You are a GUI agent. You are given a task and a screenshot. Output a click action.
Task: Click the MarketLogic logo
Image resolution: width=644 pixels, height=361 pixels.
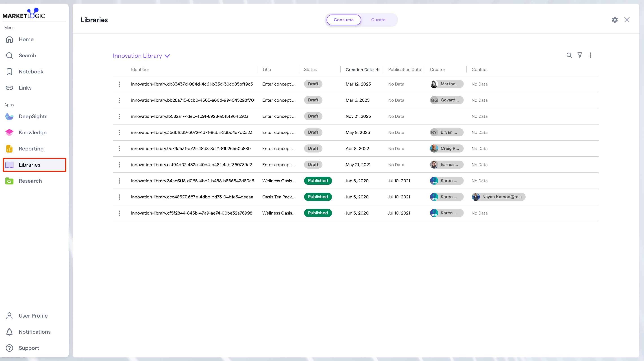pyautogui.click(x=24, y=14)
